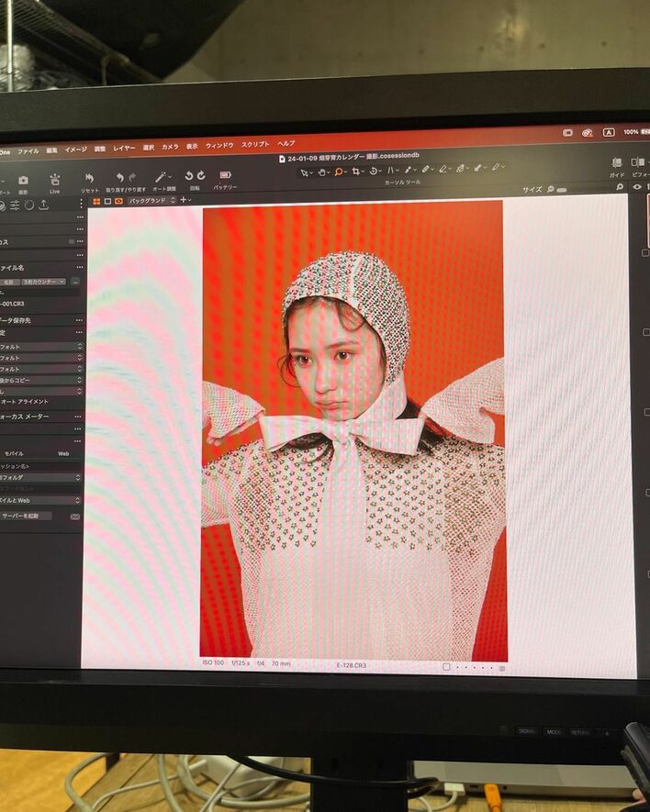The image size is (650, 812).
Task: Switch to multi-image grid view toggle
Action: (x=95, y=200)
